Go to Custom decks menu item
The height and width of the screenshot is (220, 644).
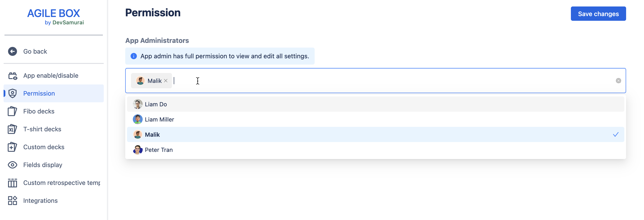click(44, 147)
